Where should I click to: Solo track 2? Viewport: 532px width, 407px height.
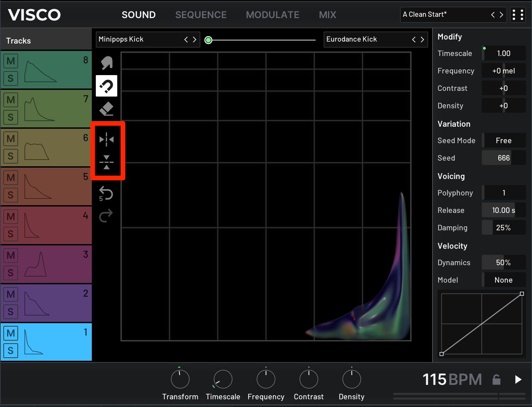coord(11,312)
